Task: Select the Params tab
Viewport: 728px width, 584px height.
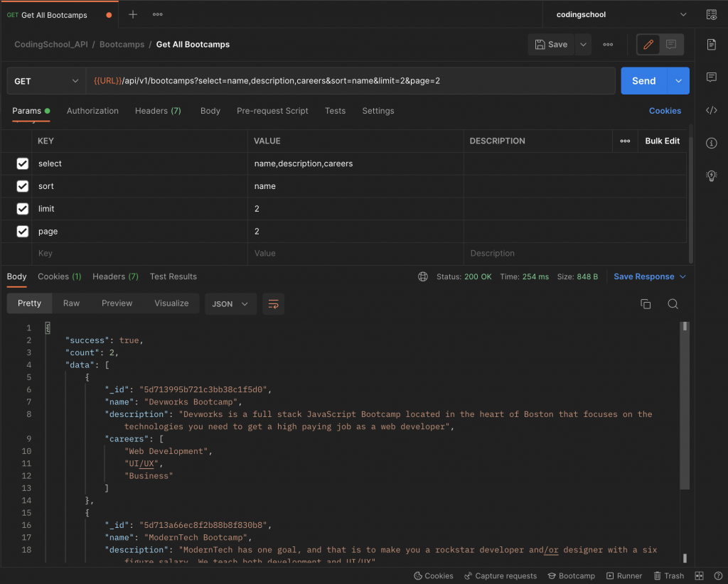Action: click(31, 111)
